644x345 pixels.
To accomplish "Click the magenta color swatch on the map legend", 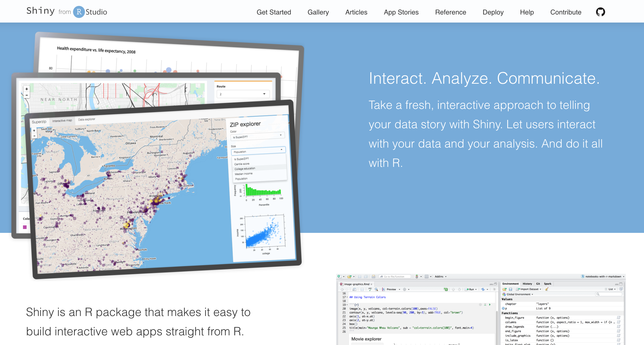I will tap(25, 227).
